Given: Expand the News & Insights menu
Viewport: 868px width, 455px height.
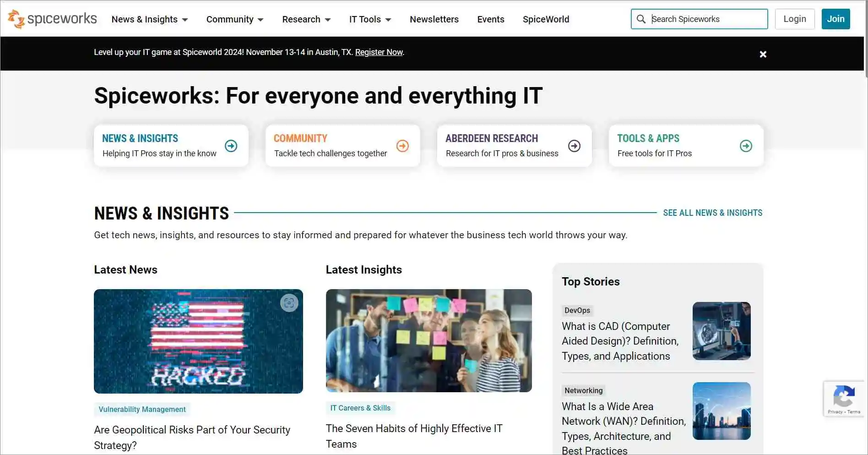Looking at the screenshot, I should coord(150,19).
